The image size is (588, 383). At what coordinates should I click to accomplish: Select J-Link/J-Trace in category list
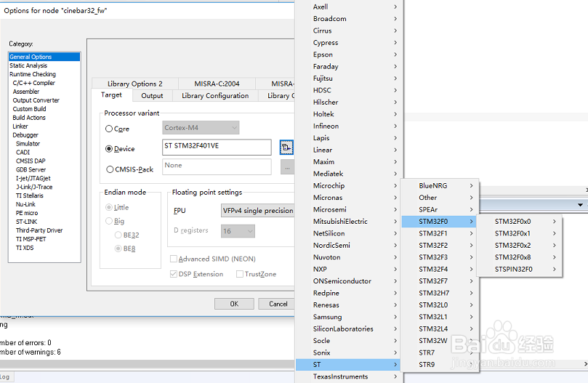pos(44,187)
